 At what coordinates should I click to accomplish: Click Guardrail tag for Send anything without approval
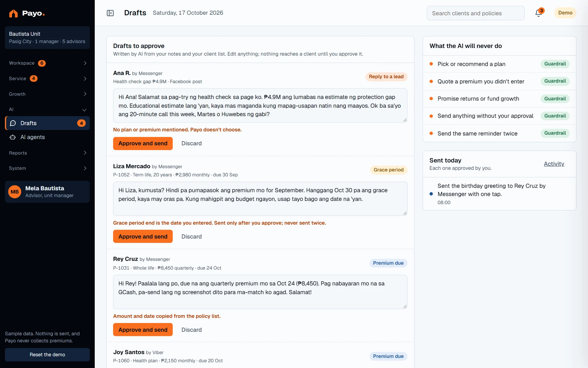coord(555,116)
